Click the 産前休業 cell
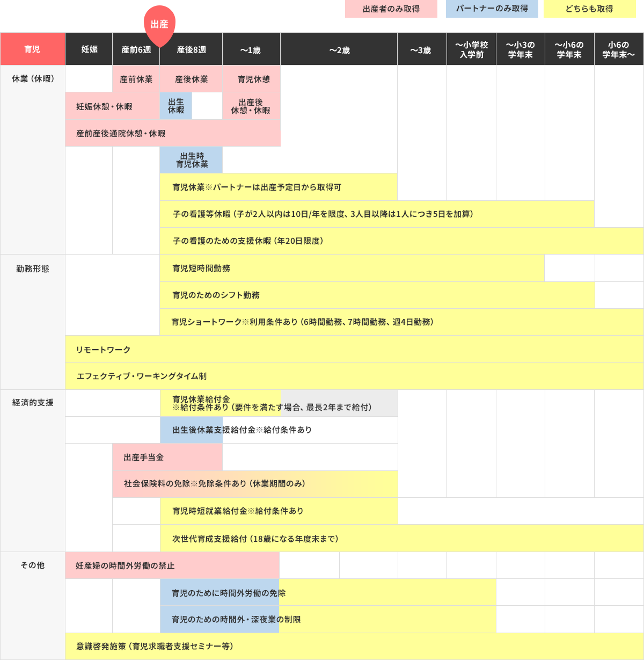This screenshot has width=644, height=660. click(136, 79)
